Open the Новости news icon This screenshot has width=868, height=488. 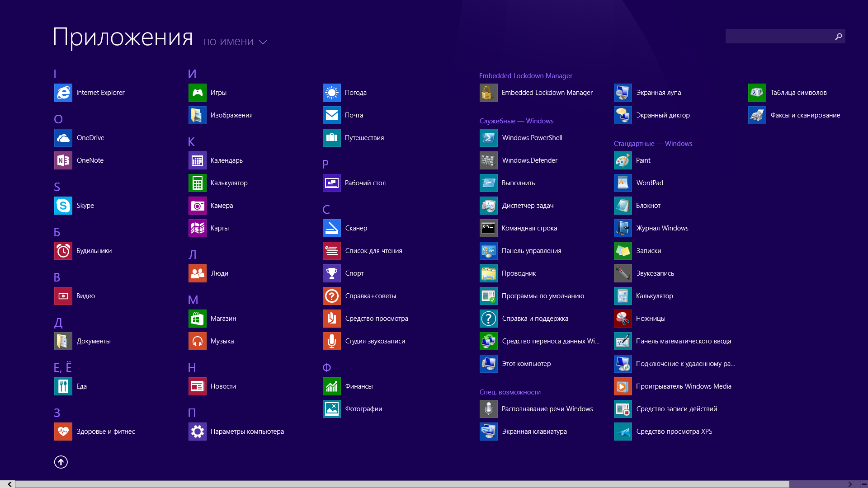(x=198, y=386)
